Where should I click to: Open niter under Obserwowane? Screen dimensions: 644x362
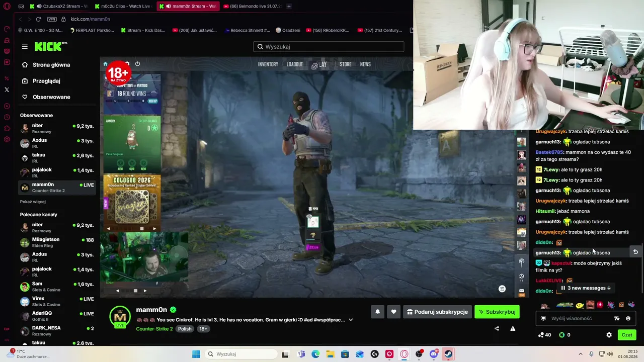pyautogui.click(x=57, y=128)
